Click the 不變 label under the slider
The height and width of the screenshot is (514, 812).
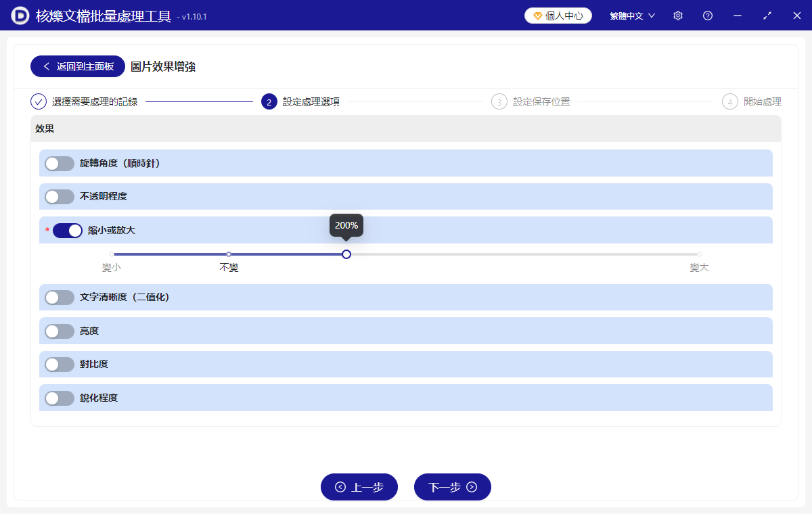click(x=228, y=266)
